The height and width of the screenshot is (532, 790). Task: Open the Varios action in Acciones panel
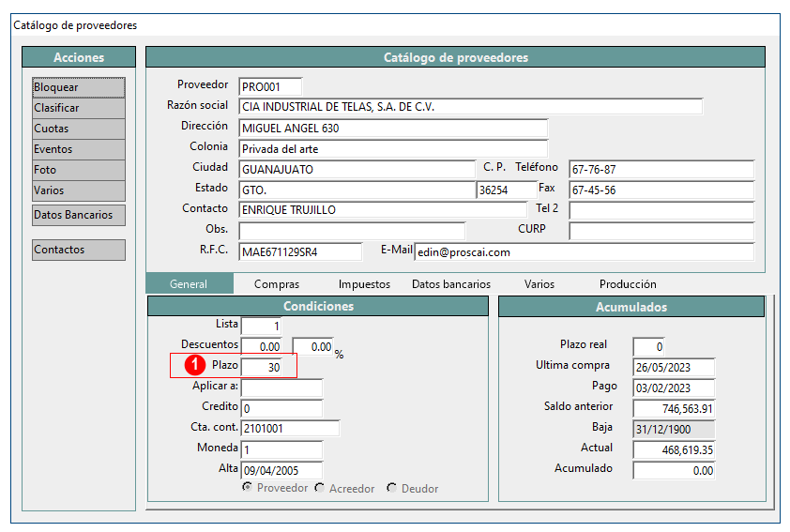pos(79,190)
